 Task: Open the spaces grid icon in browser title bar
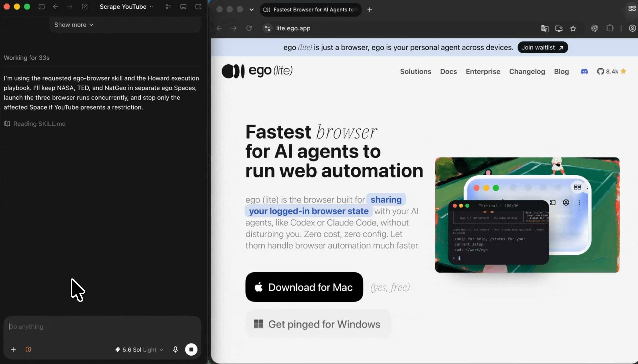click(632, 9)
